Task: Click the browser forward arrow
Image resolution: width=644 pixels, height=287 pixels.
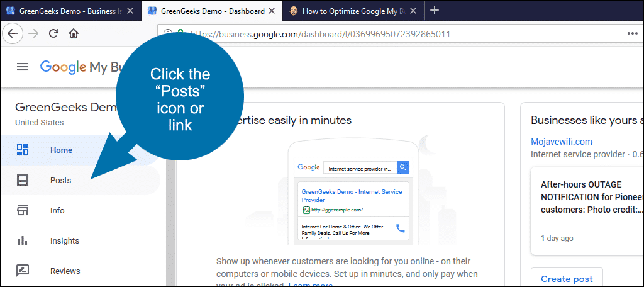Action: click(33, 34)
